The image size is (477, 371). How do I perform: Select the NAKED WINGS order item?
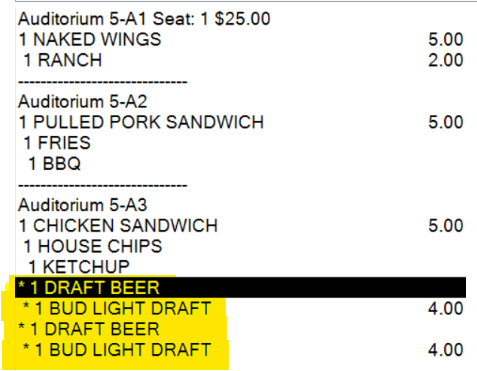point(90,39)
